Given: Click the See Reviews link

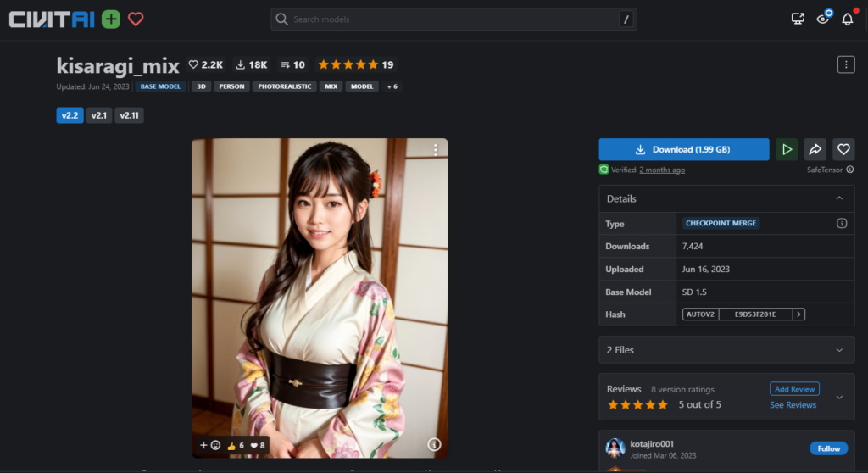Looking at the screenshot, I should 793,405.
